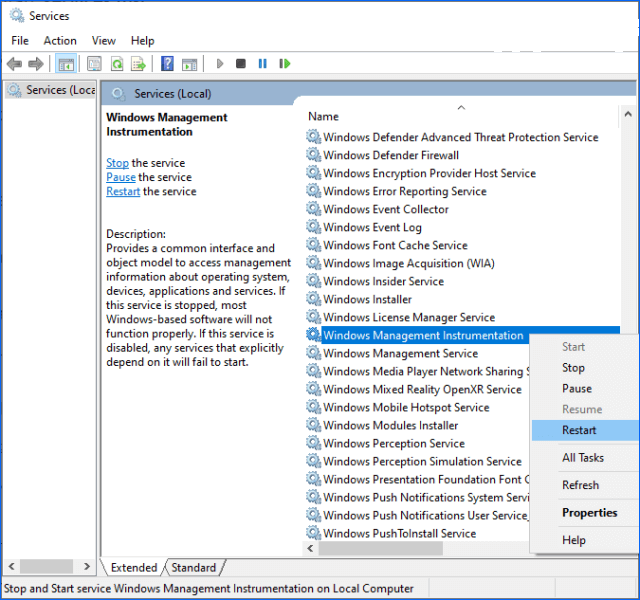Click the Refresh toolbar icon

117,64
